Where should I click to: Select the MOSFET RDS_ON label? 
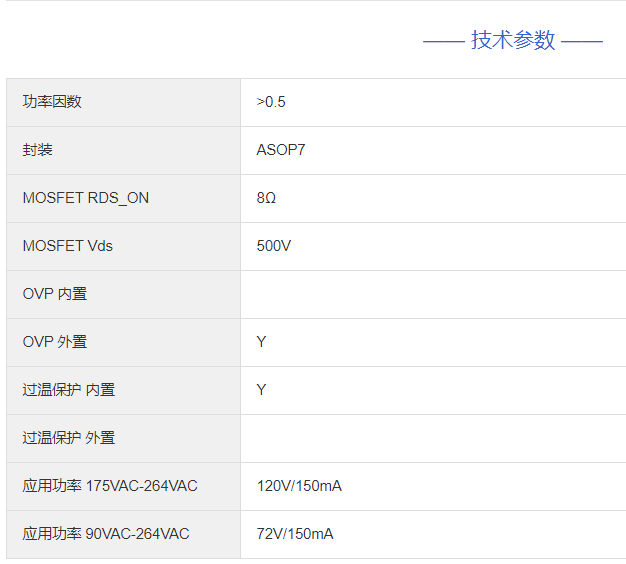coord(86,198)
